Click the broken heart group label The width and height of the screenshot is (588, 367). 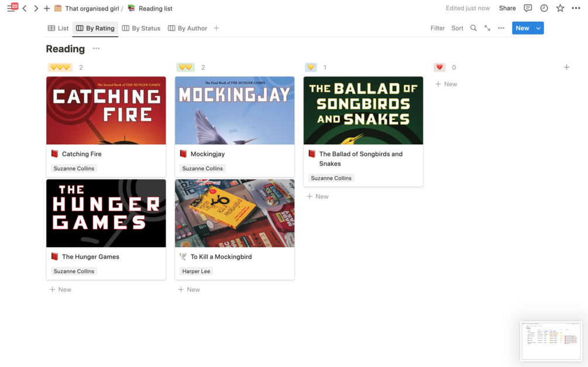439,67
